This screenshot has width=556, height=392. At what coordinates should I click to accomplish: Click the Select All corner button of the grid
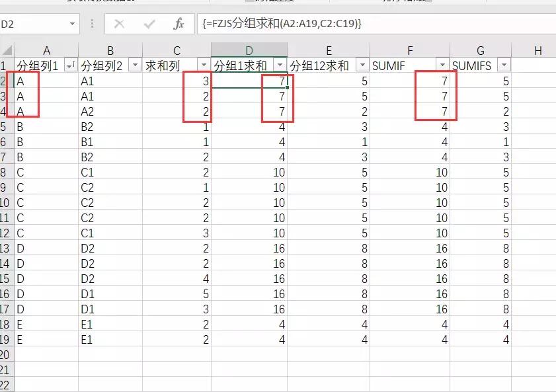coord(6,50)
